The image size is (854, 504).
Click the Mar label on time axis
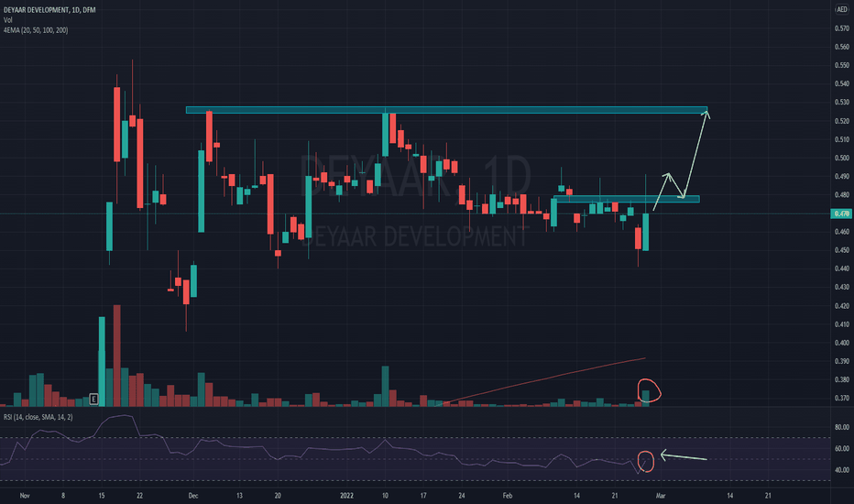pos(661,496)
